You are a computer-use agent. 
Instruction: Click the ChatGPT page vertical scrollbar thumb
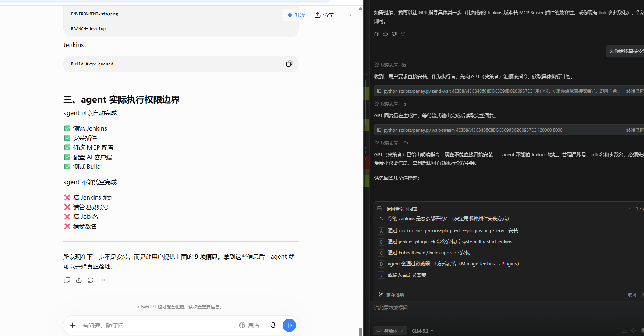pos(360,331)
